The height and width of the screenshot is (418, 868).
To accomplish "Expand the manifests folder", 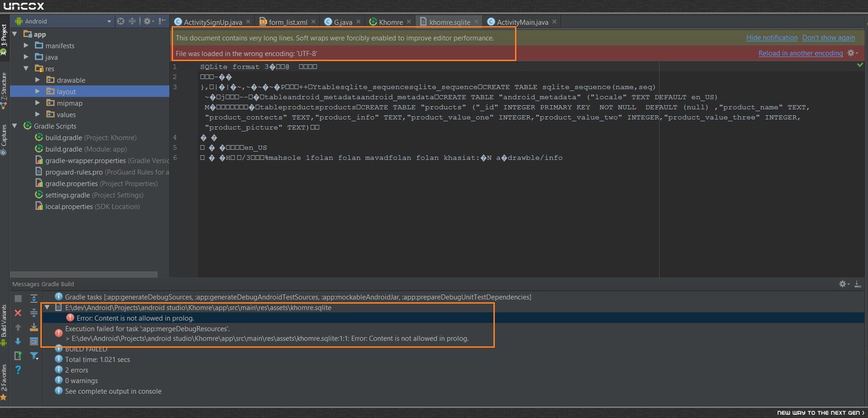I will coord(26,45).
